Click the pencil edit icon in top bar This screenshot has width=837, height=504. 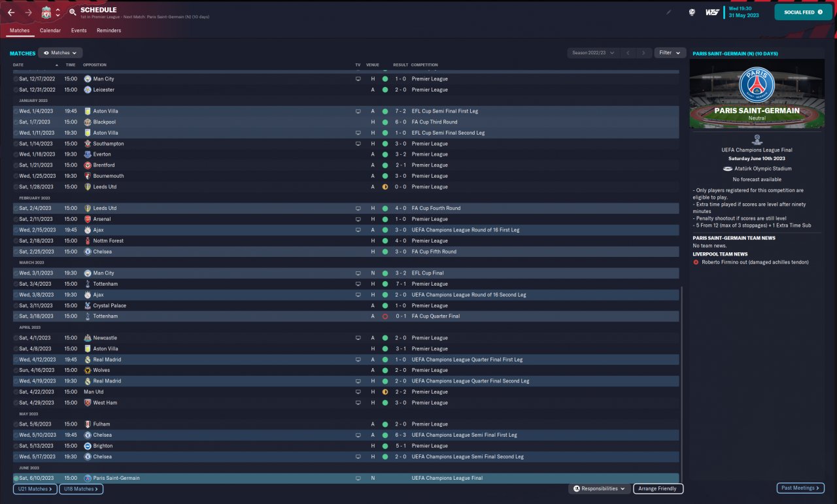(x=668, y=12)
